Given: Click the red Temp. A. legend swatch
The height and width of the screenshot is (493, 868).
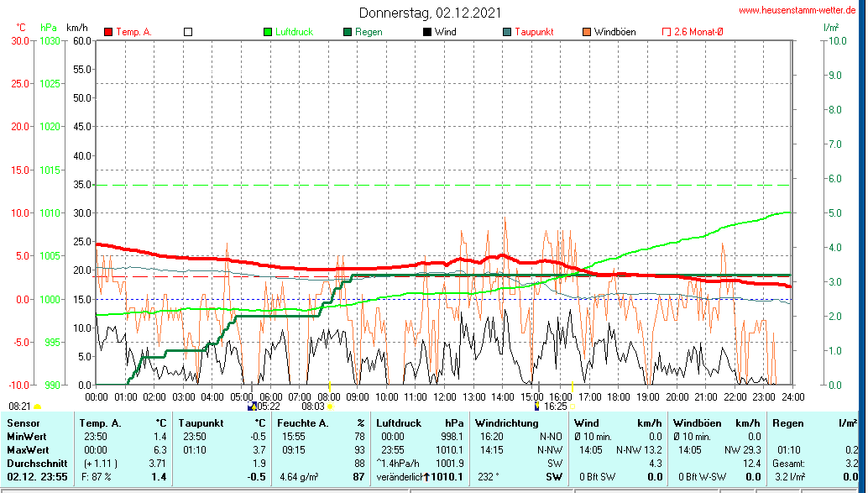Looking at the screenshot, I should click(108, 32).
